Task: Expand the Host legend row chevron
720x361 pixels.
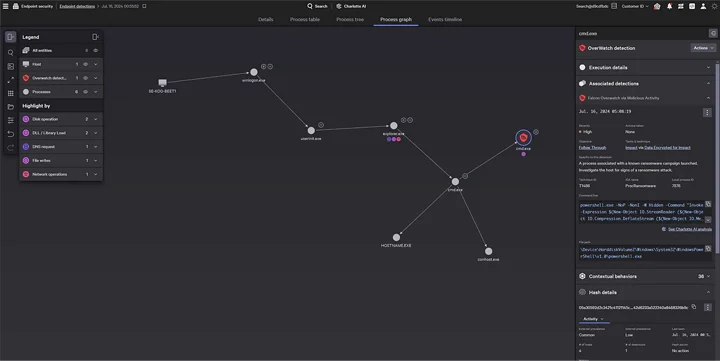Action: click(96, 64)
